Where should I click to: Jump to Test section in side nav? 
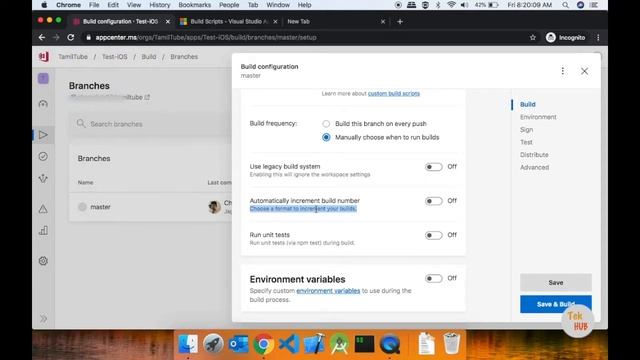coord(526,142)
